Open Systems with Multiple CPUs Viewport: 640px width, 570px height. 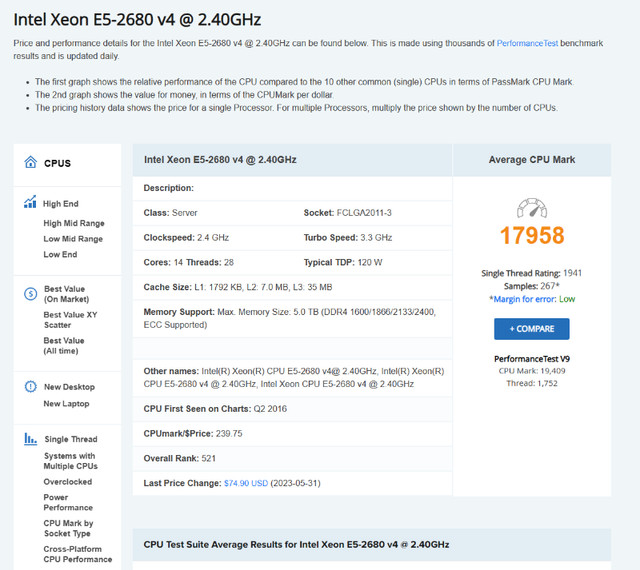[71, 461]
